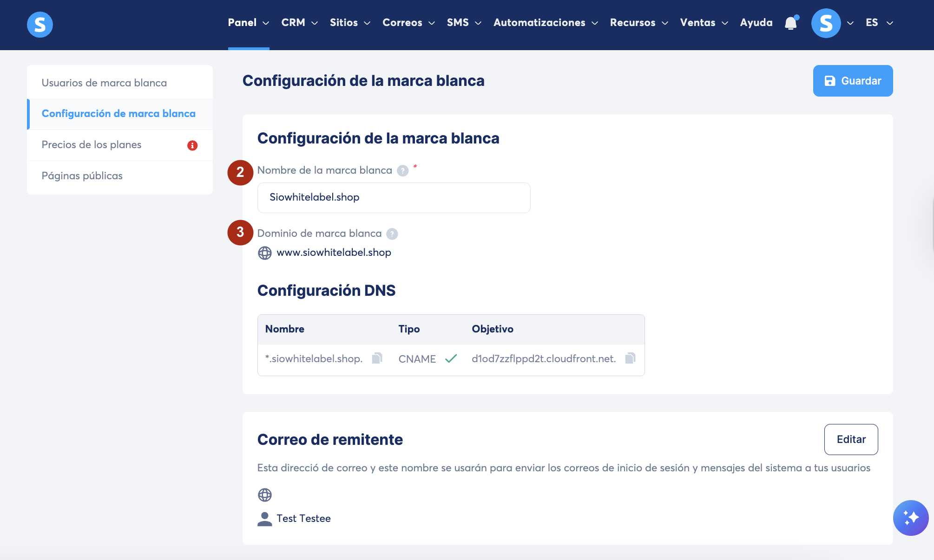
Task: Open the notifications bell
Action: [x=791, y=23]
